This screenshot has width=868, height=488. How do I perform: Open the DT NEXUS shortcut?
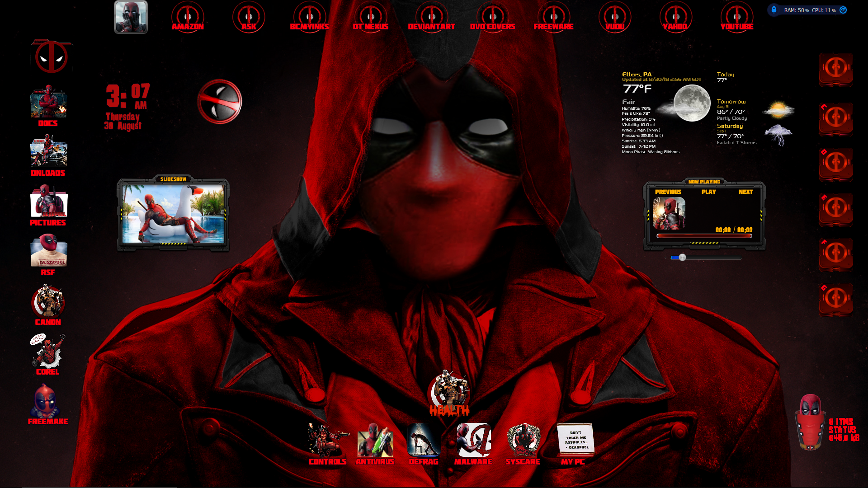[x=371, y=17]
